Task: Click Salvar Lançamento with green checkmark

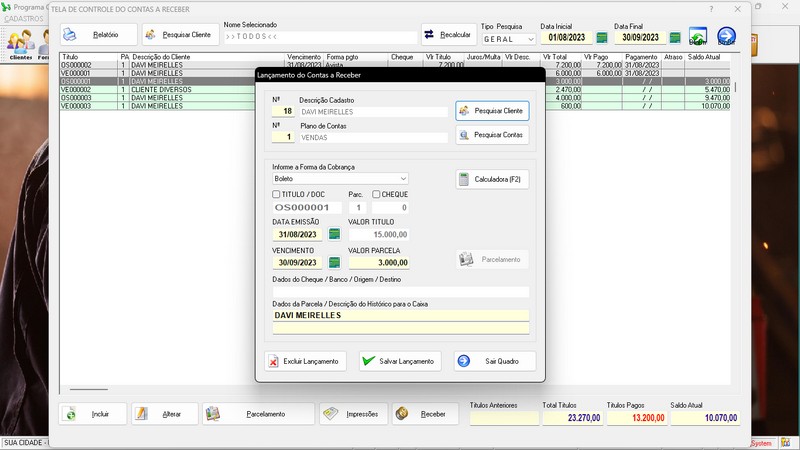Action: tap(400, 361)
